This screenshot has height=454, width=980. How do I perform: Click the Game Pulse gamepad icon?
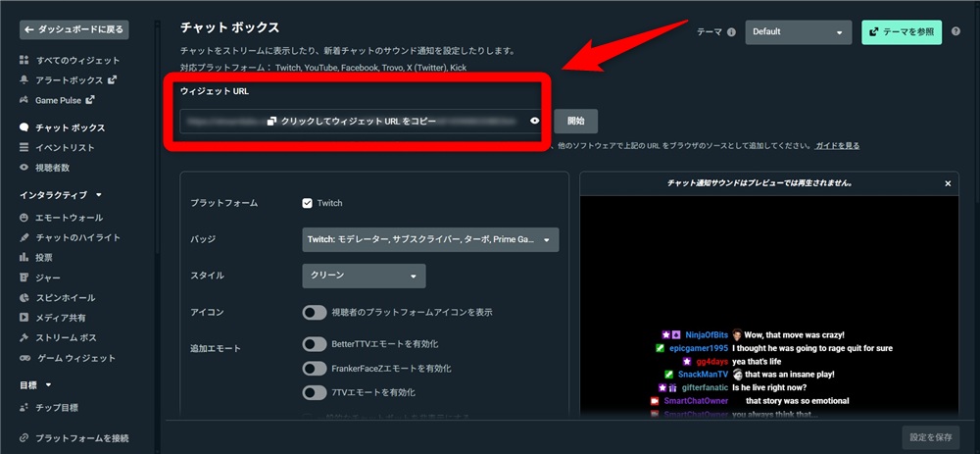coord(24,100)
